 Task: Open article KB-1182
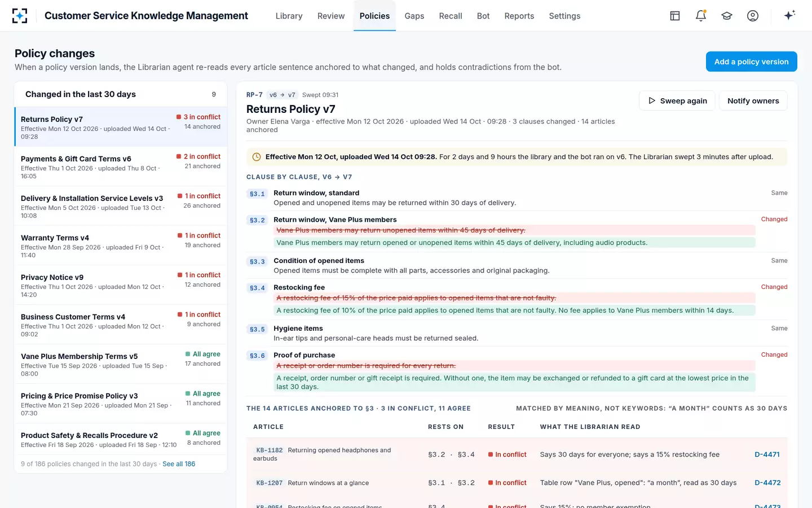[x=270, y=450]
